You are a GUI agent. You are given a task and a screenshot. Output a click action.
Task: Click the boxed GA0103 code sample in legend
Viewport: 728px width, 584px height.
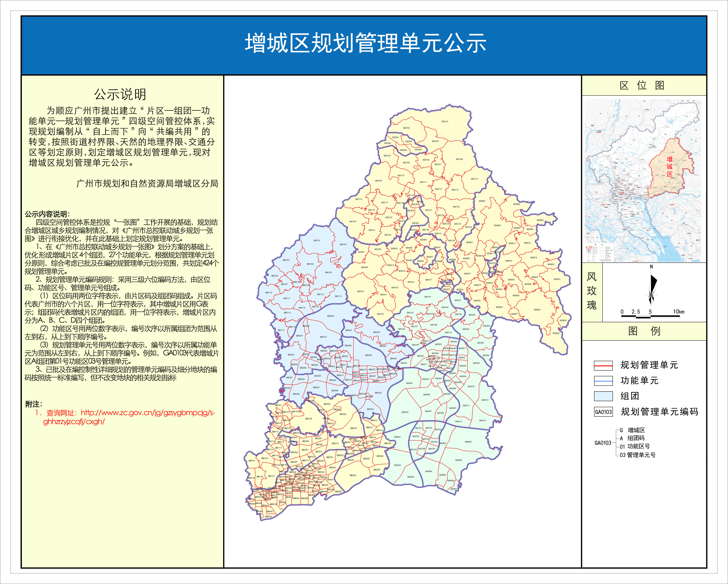pyautogui.click(x=603, y=412)
